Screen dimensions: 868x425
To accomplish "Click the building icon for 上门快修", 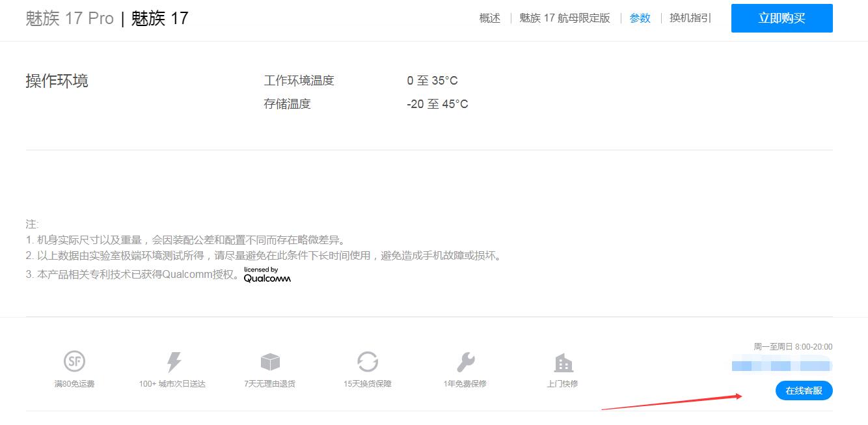I will tap(563, 363).
